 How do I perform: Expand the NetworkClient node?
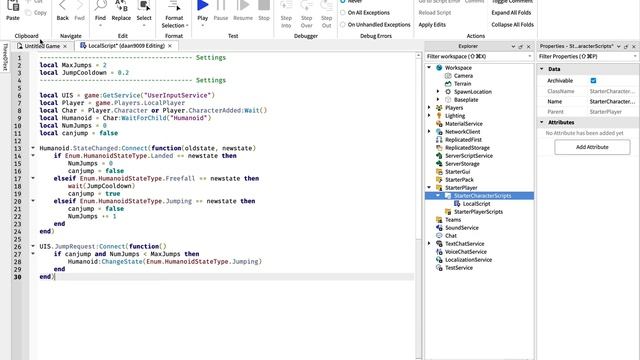click(429, 132)
